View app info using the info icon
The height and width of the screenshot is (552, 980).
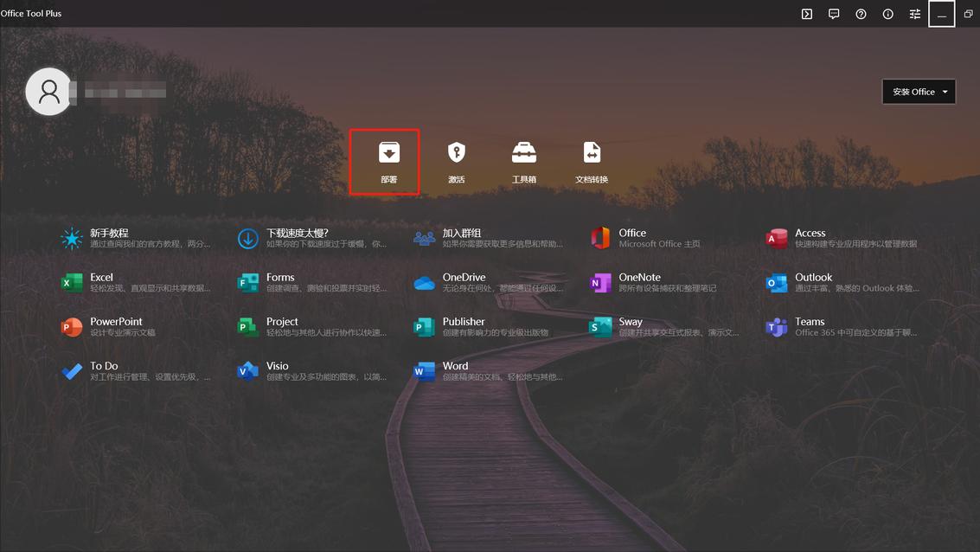(x=887, y=13)
